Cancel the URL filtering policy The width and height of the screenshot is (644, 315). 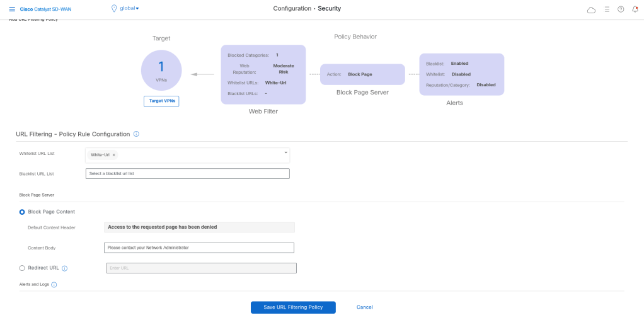pyautogui.click(x=365, y=307)
